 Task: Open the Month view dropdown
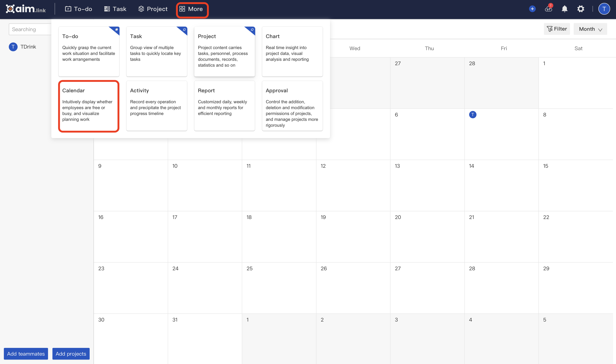(590, 29)
